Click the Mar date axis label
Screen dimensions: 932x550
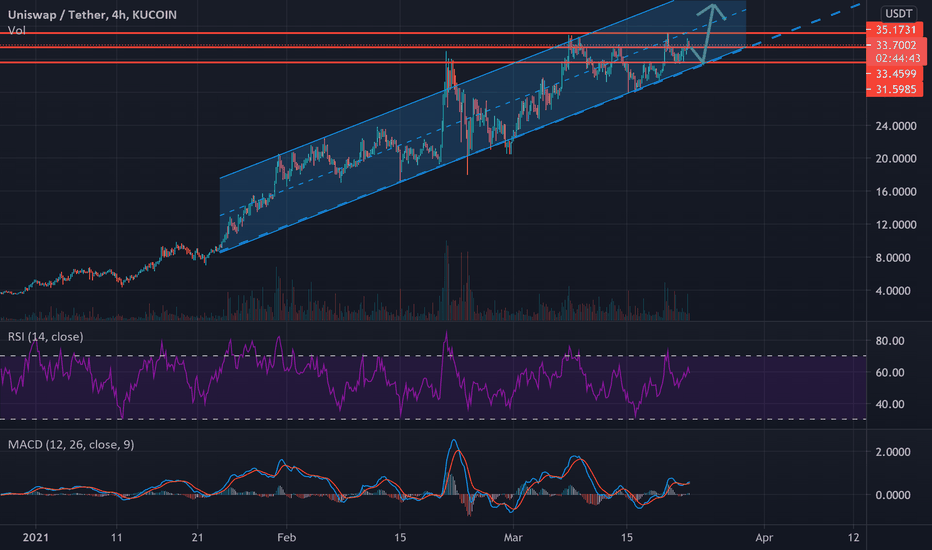click(513, 538)
